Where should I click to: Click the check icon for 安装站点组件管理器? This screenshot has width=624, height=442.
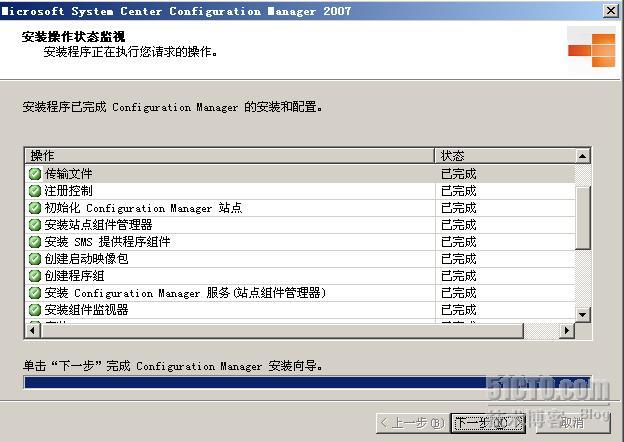35,225
